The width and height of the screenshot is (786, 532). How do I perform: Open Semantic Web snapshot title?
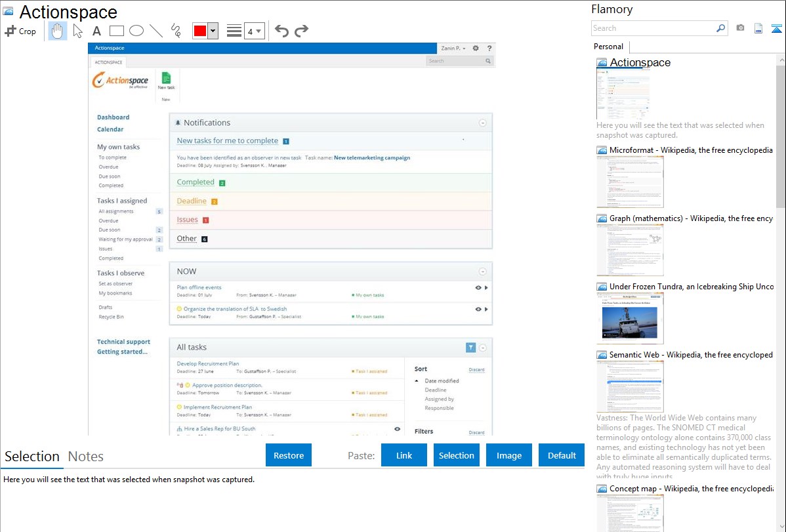tap(691, 355)
